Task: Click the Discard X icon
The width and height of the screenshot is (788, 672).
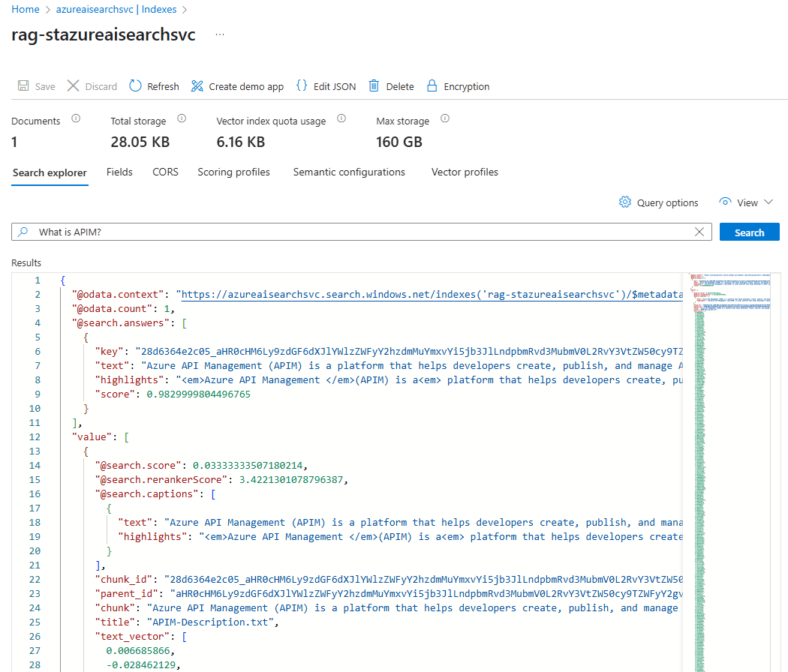Action: tap(73, 86)
